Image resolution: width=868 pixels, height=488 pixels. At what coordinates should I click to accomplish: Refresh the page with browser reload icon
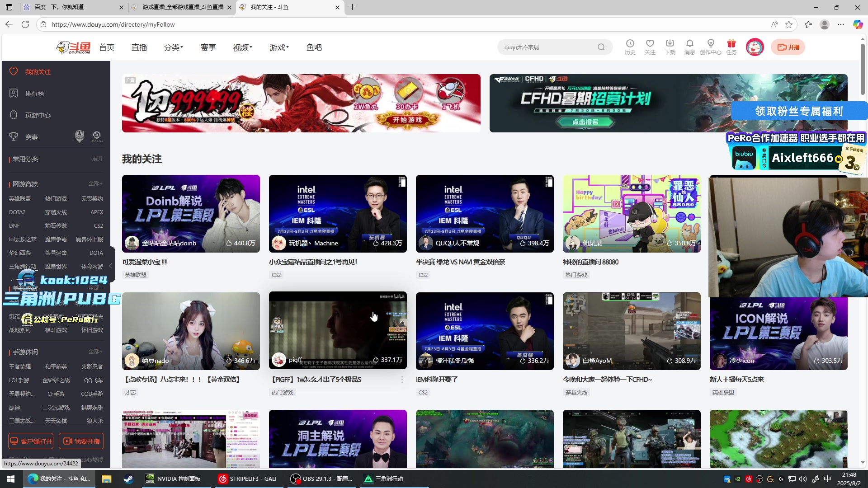(x=25, y=24)
